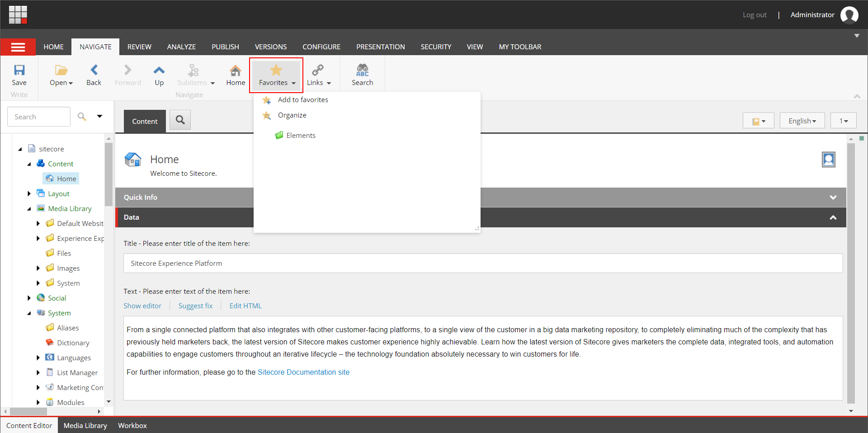Click the green indicator at top of the editor scrollbar
Image resolution: width=868 pixels, height=433 pixels.
[x=862, y=139]
